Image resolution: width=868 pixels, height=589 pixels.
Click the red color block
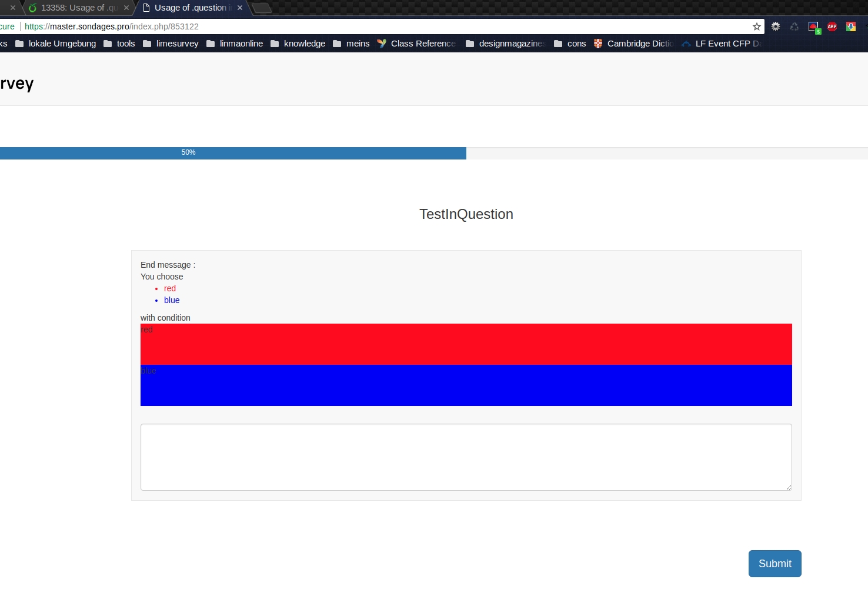[x=466, y=344]
